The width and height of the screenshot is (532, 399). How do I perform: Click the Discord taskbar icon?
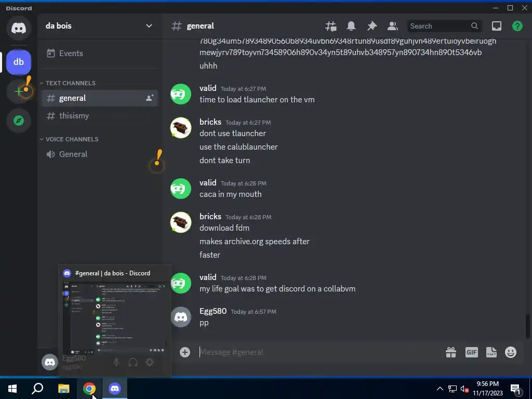pos(115,389)
